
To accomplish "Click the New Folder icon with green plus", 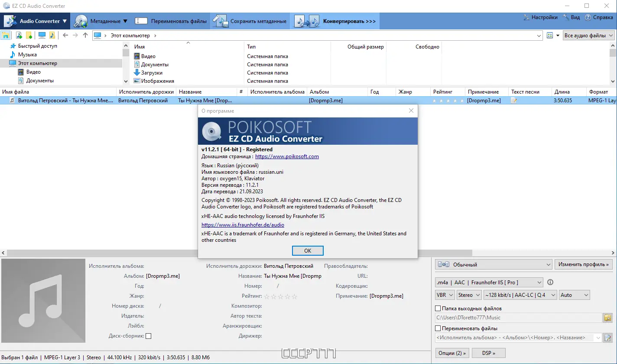I will pos(29,35).
